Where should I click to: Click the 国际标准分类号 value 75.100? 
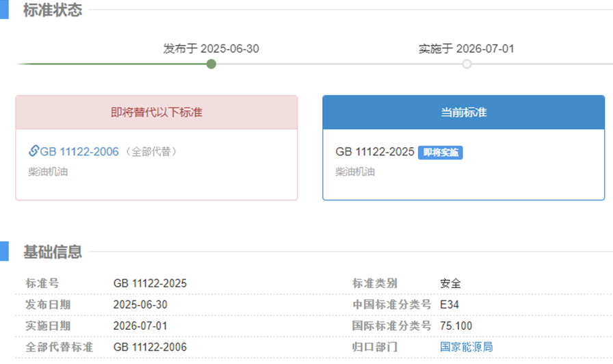coord(456,326)
